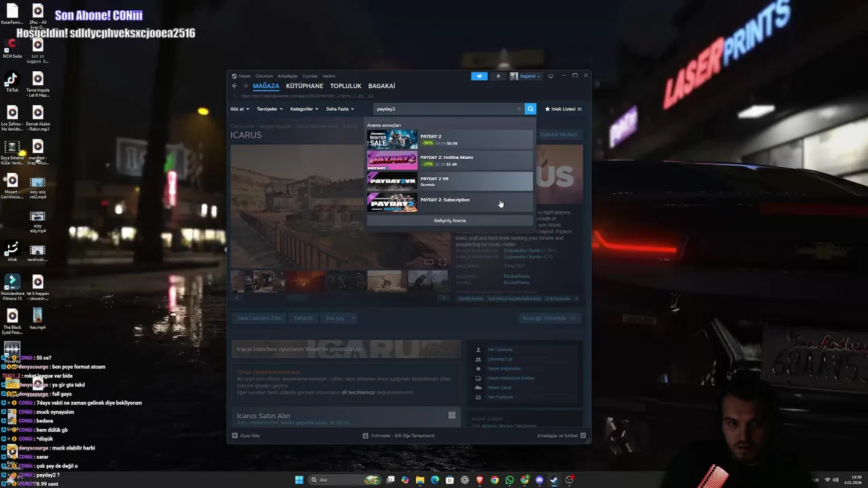Select the ozzy eziş.mp4 desktop file
Viewport: 868px width, 488px height.
point(37,222)
